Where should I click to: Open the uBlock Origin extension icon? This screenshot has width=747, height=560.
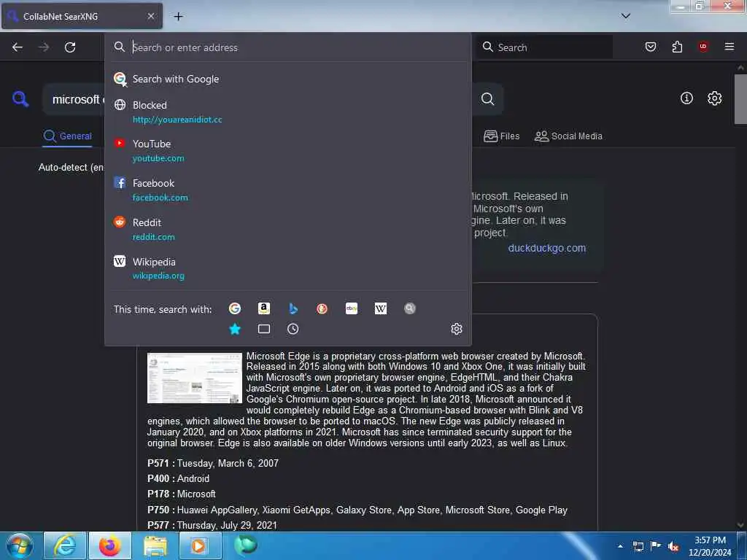703,47
